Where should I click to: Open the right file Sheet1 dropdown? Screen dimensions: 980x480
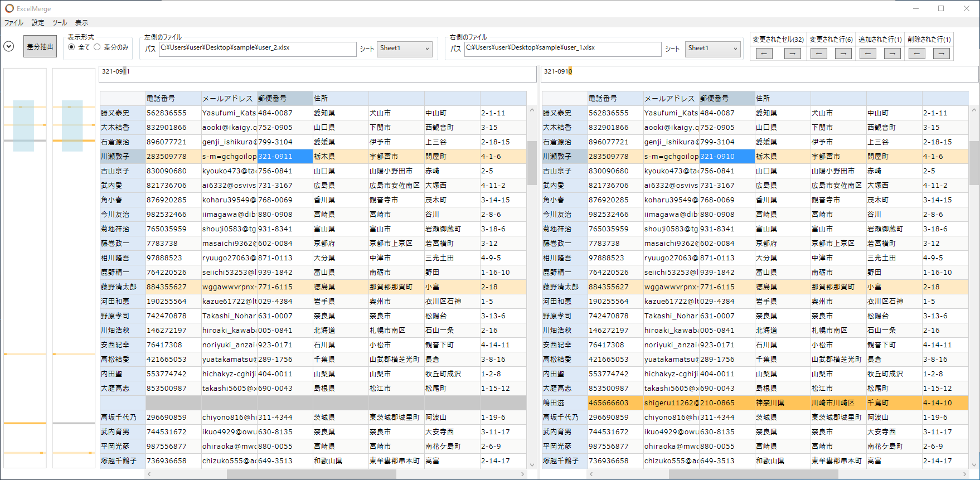tap(713, 49)
